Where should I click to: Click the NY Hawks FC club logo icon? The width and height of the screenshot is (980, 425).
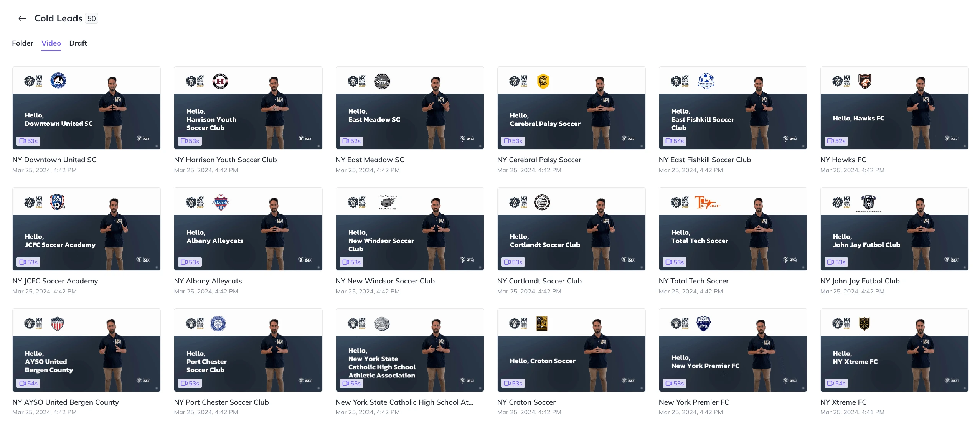click(870, 80)
